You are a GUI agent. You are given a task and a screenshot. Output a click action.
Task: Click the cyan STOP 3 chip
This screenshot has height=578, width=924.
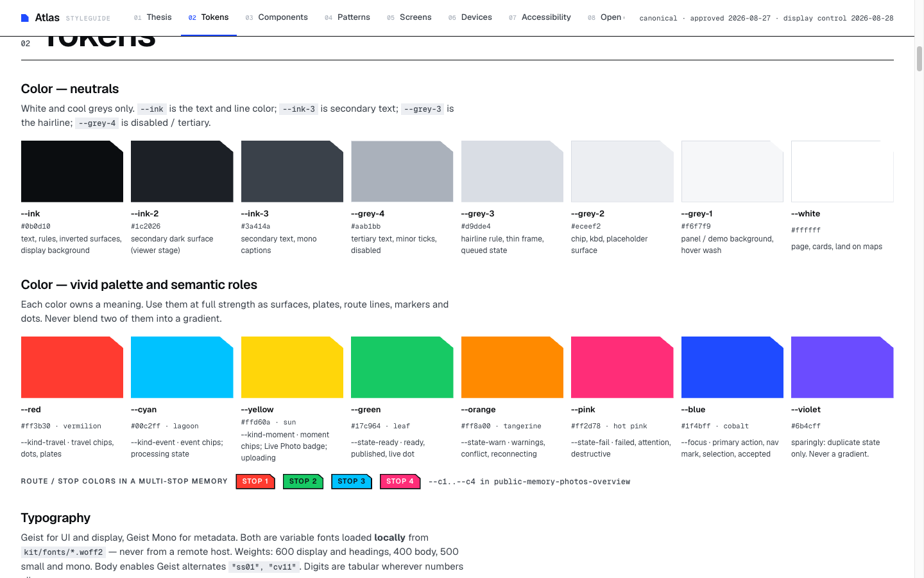(x=352, y=481)
